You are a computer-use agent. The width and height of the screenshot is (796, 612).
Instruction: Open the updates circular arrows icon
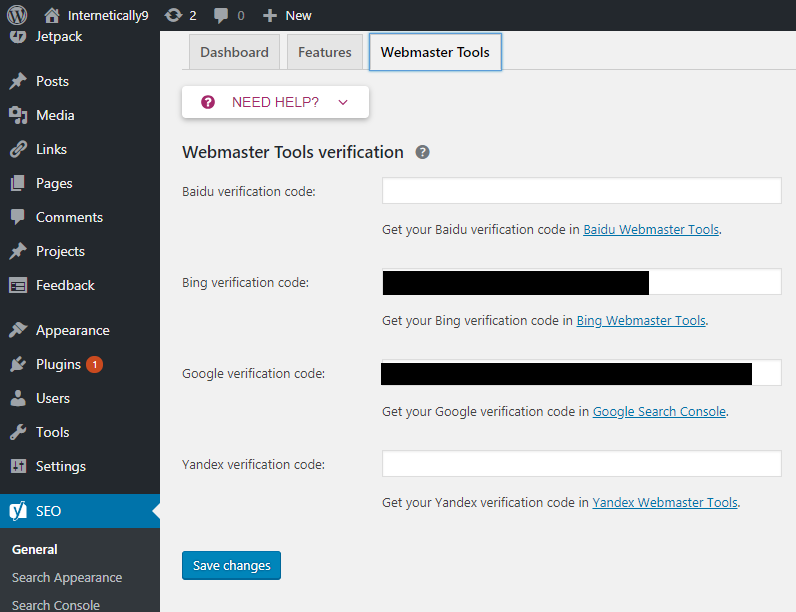tap(173, 15)
